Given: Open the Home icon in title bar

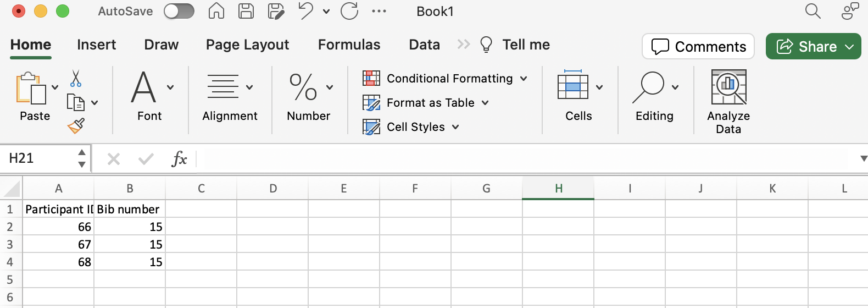Looking at the screenshot, I should click(216, 11).
